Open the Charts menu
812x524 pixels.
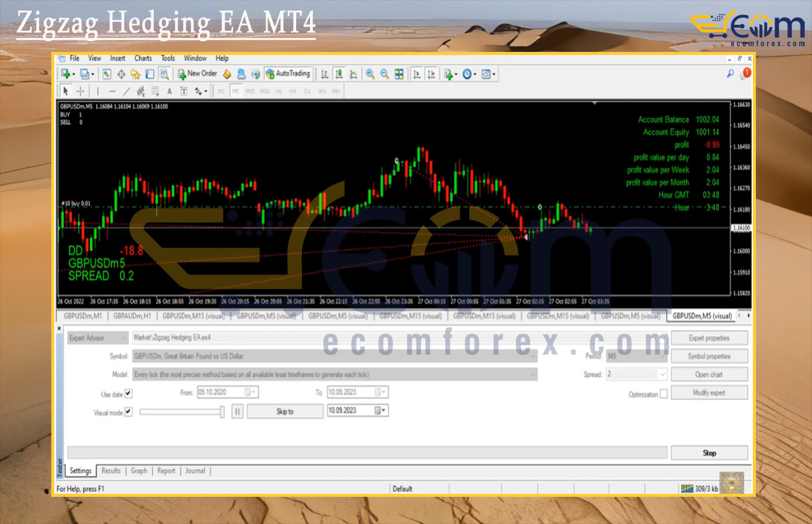pyautogui.click(x=143, y=59)
